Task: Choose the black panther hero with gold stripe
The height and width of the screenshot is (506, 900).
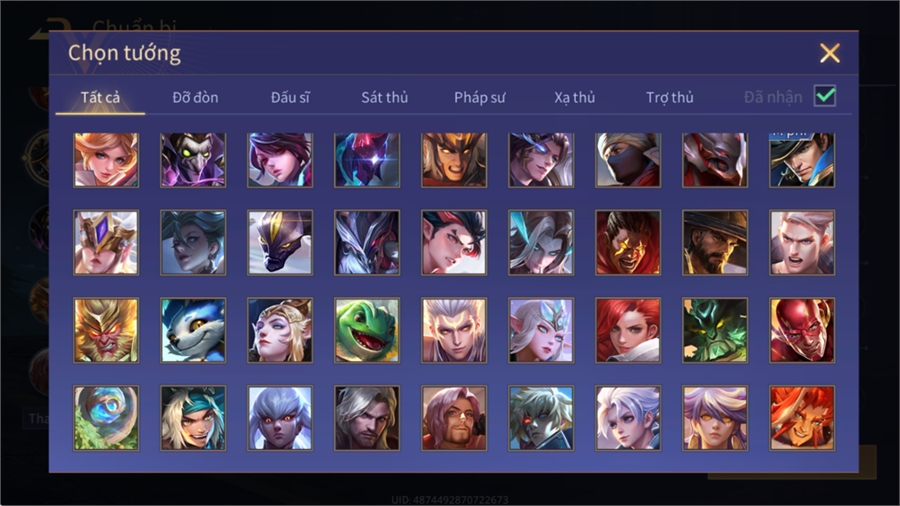Action: [x=280, y=243]
